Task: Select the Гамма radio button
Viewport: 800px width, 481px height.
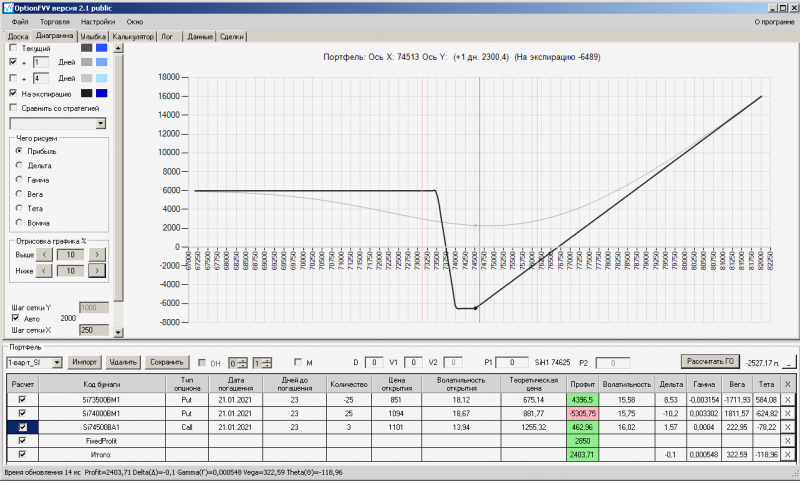Action: (19, 180)
